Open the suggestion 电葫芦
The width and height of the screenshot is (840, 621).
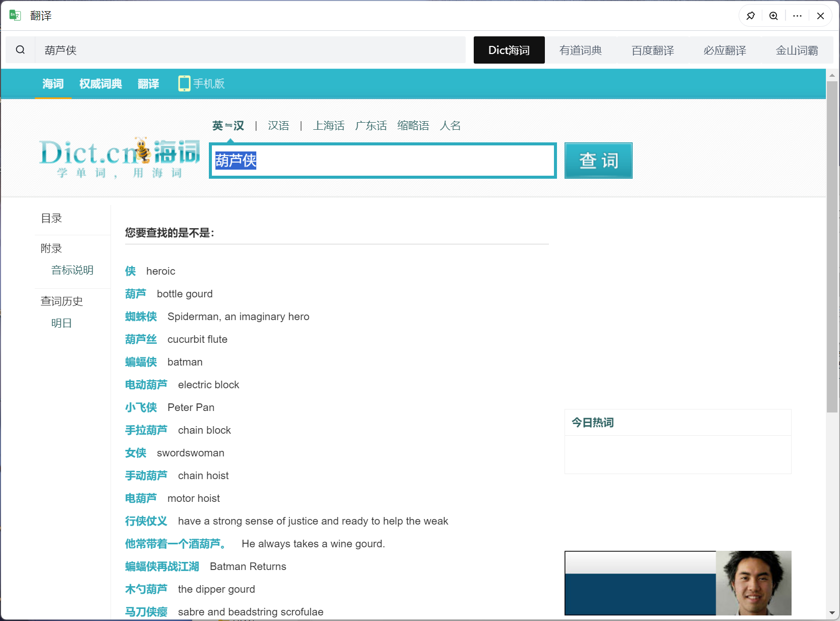[141, 498]
